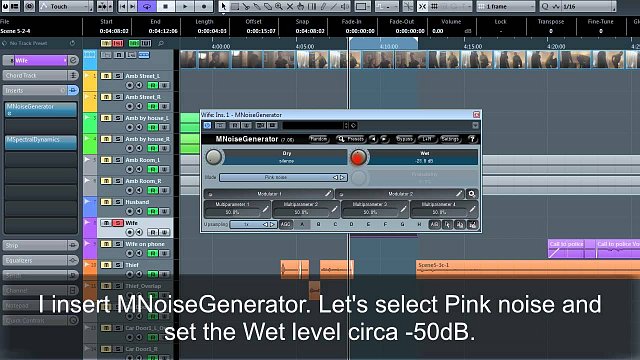Click the Play button in the transport bar
The image size is (640, 360).
[x=185, y=6]
